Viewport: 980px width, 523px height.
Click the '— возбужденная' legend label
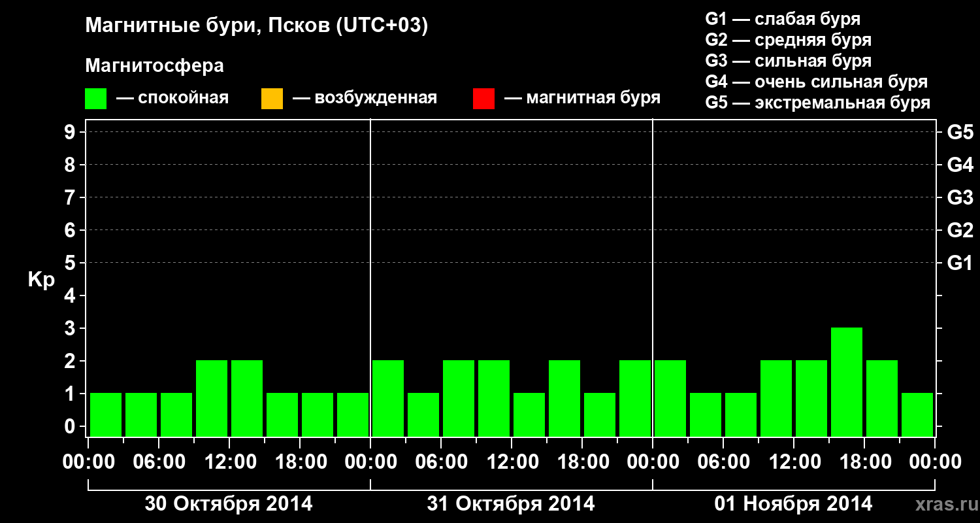coord(365,99)
